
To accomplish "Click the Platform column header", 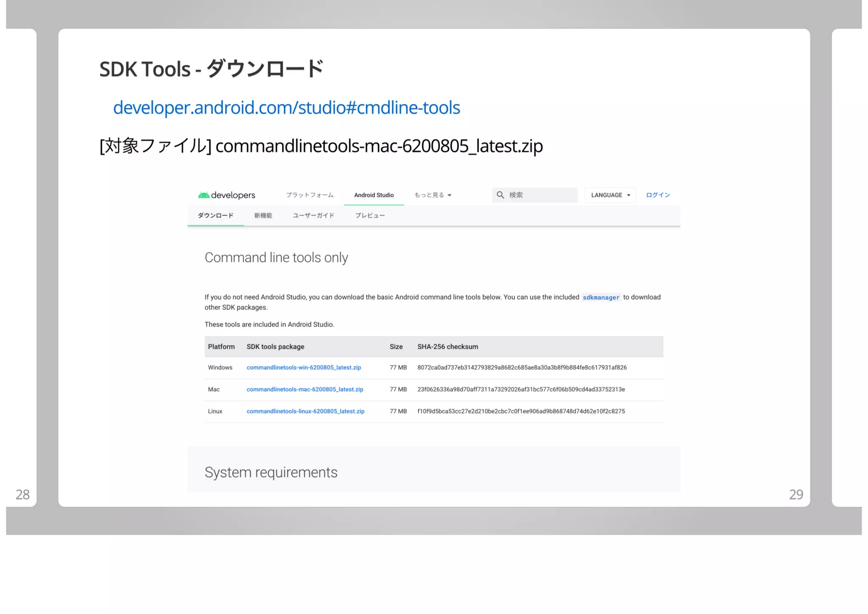I will [x=221, y=347].
